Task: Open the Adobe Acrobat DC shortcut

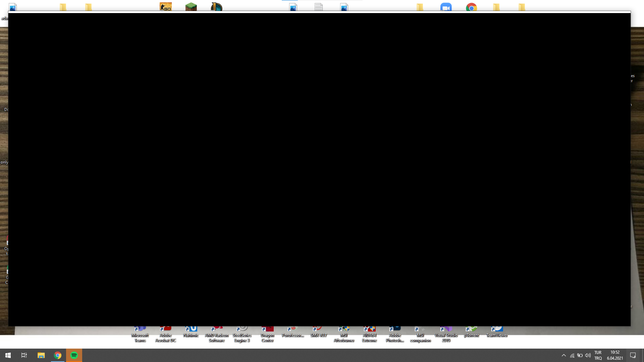Action: (x=165, y=336)
